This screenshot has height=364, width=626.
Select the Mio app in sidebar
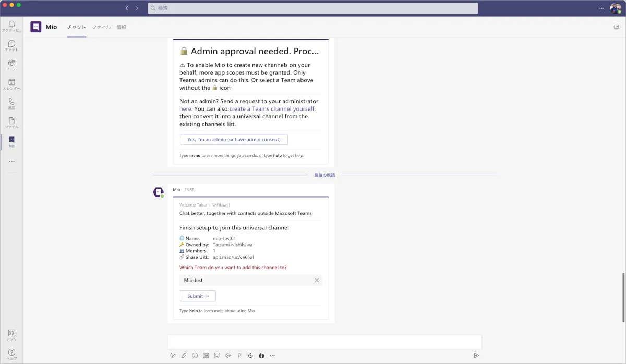coord(11,142)
